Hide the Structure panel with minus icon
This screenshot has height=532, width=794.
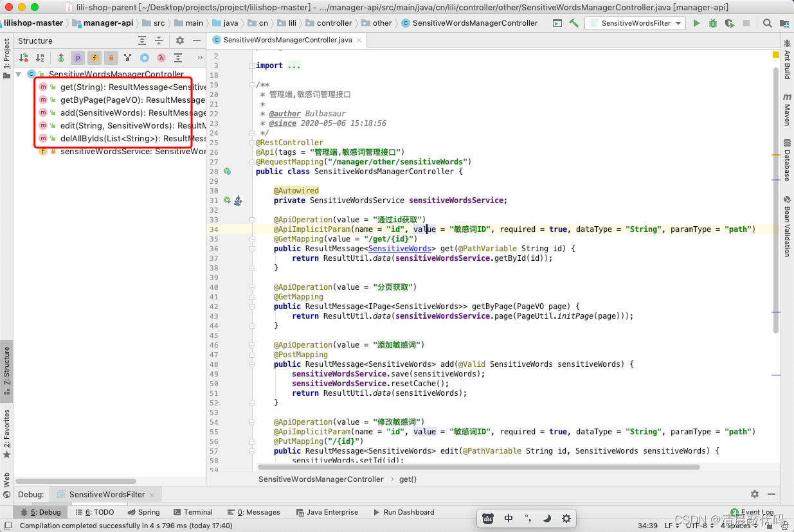click(196, 40)
